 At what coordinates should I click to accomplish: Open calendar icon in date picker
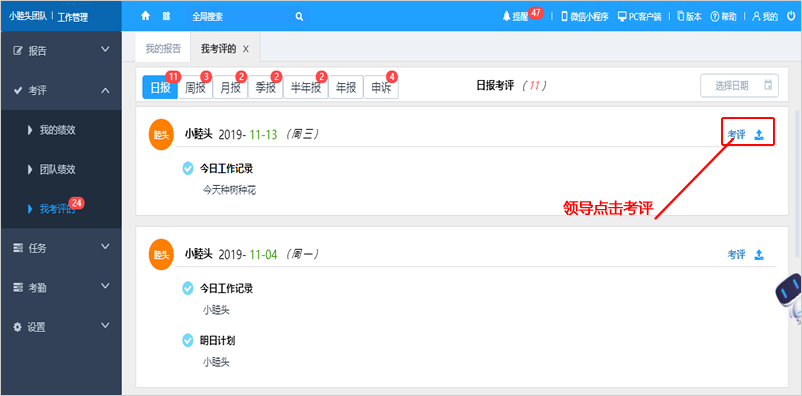click(x=768, y=85)
